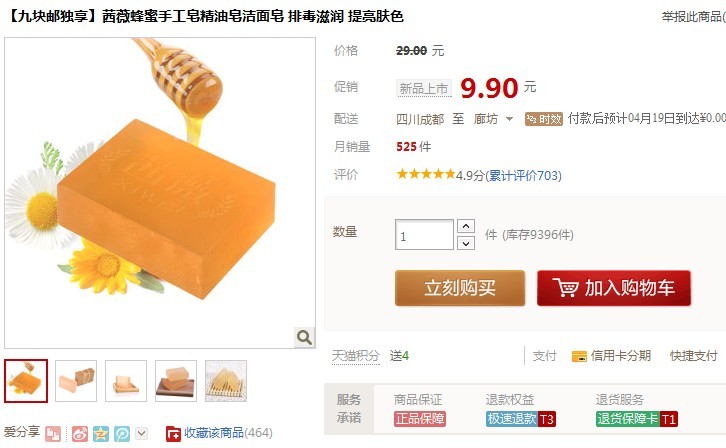This screenshot has width=726, height=448.
Task: Click the 时效 delivery time badge
Action: point(544,119)
